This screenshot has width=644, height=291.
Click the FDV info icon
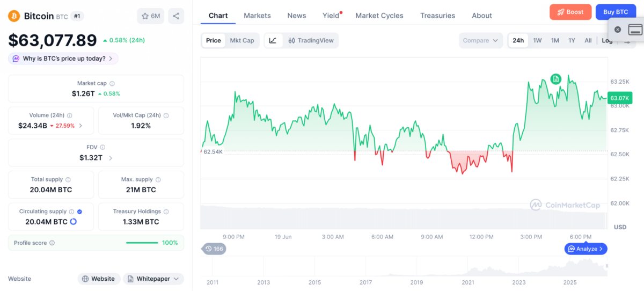pos(103,147)
